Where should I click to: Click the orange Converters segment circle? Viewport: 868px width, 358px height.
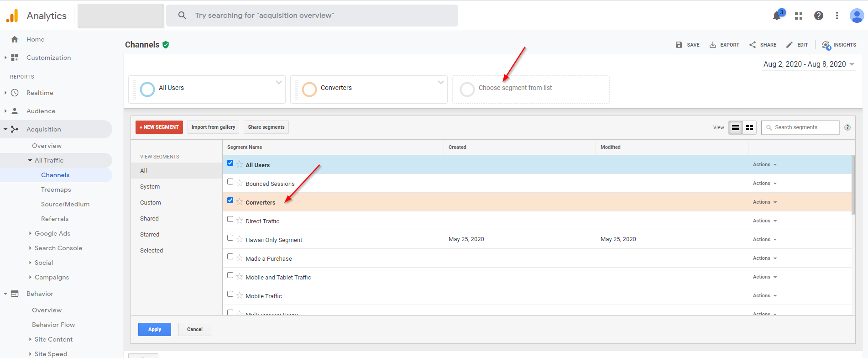309,89
